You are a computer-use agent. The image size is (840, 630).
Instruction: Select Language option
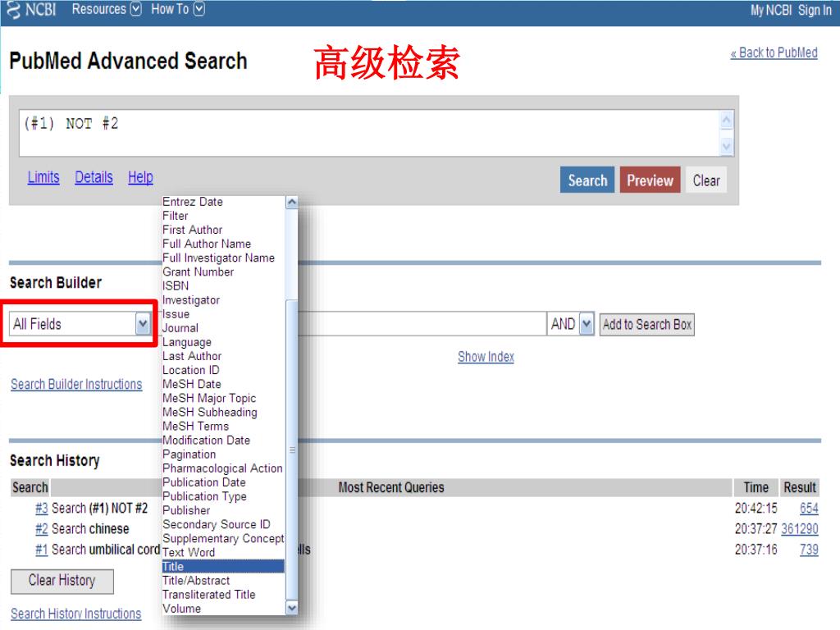[x=223, y=342]
